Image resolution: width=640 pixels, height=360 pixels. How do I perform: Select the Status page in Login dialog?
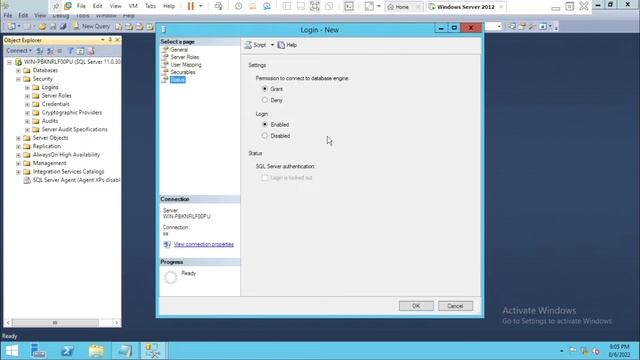pos(178,80)
